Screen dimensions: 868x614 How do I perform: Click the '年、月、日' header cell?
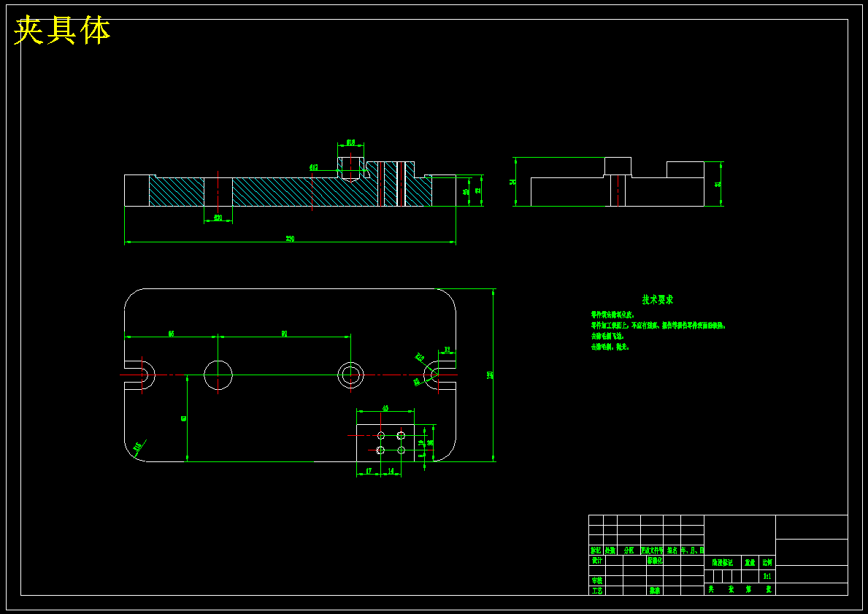click(692, 550)
